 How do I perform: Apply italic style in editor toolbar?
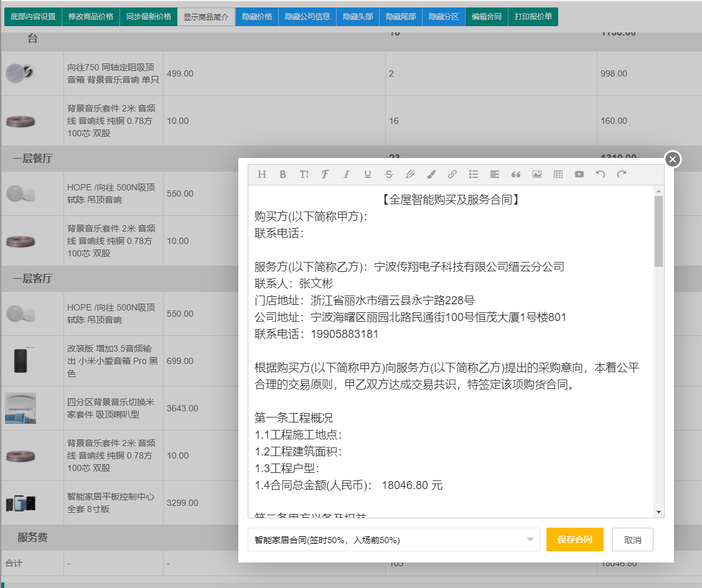(347, 174)
